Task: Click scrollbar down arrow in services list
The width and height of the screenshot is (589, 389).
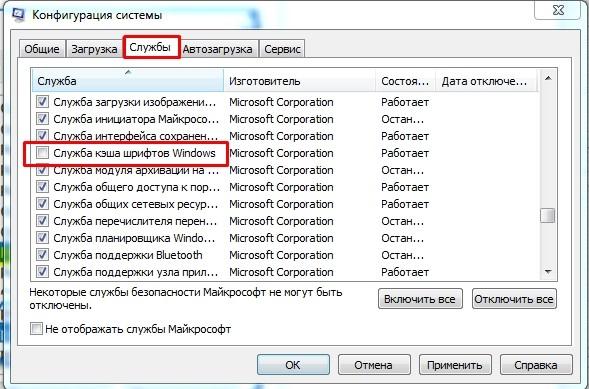Action: [x=548, y=271]
